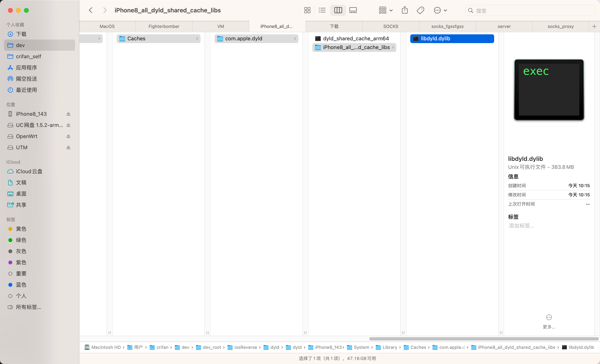Click the Share toolbar icon

[405, 10]
